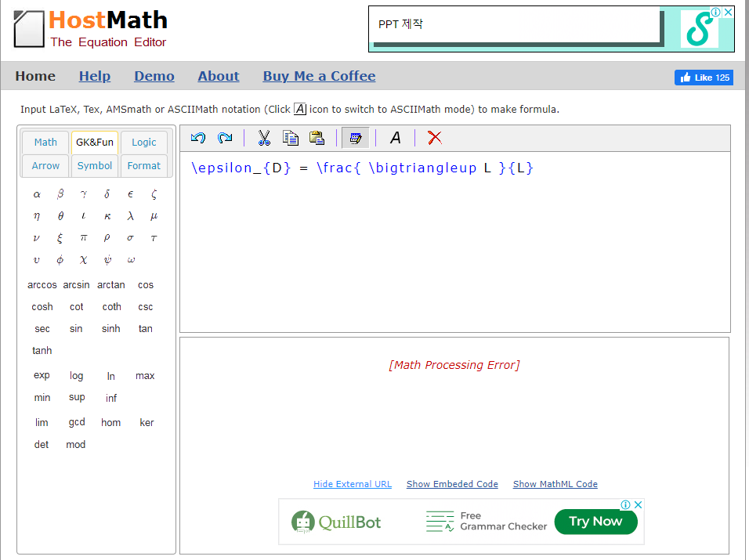This screenshot has height=560, width=749.
Task: Click Show Embeded Code link
Action: pyautogui.click(x=452, y=484)
